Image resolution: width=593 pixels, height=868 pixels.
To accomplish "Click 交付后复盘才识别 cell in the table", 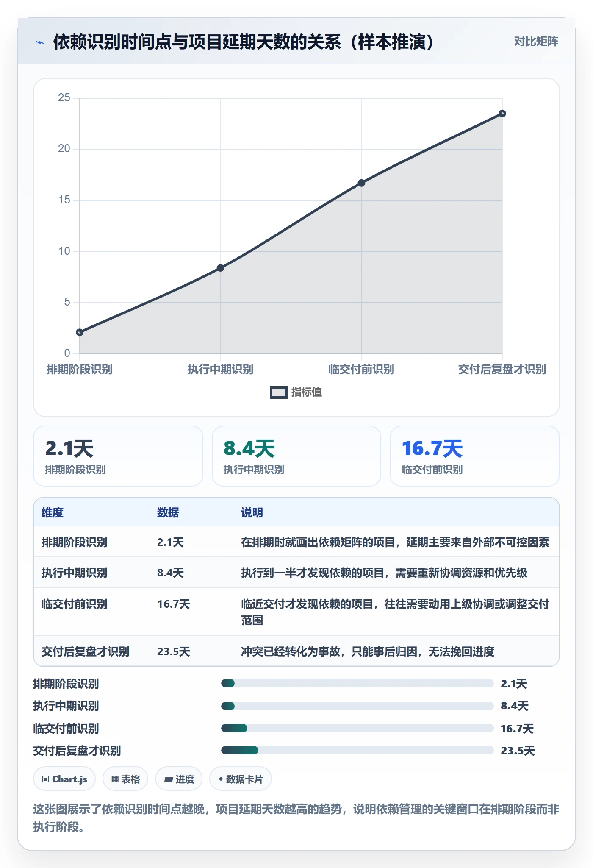I will point(86,651).
